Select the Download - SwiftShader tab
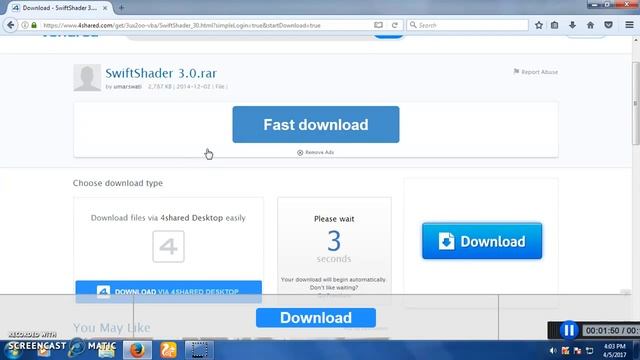640x360 pixels. (59, 8)
